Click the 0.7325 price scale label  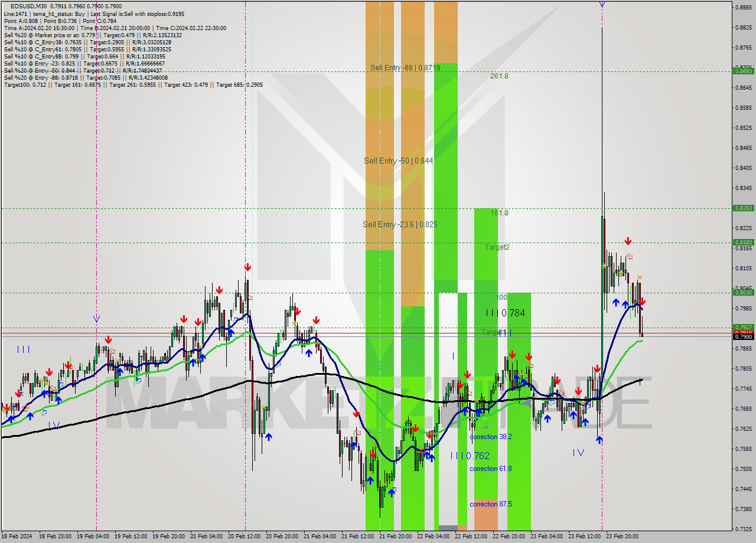pos(744,529)
